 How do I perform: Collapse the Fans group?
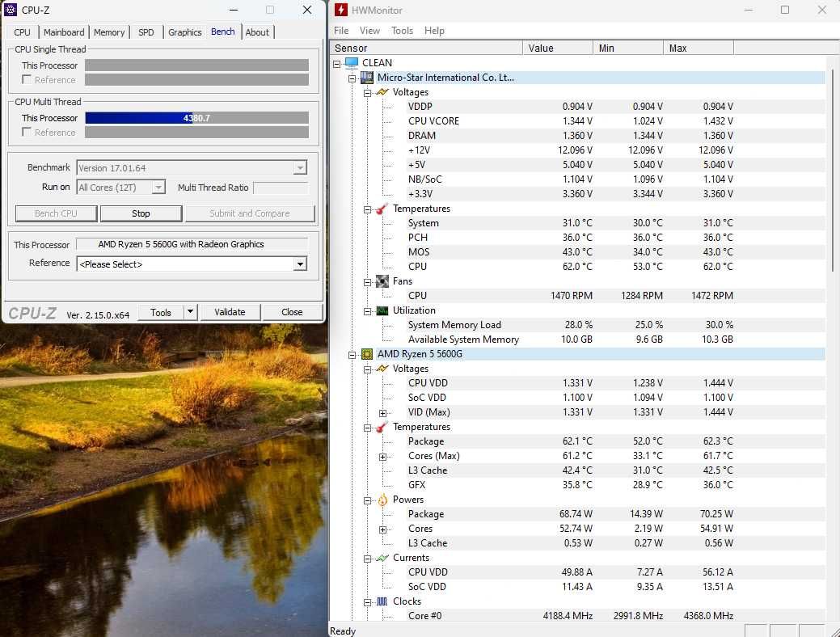[368, 282]
